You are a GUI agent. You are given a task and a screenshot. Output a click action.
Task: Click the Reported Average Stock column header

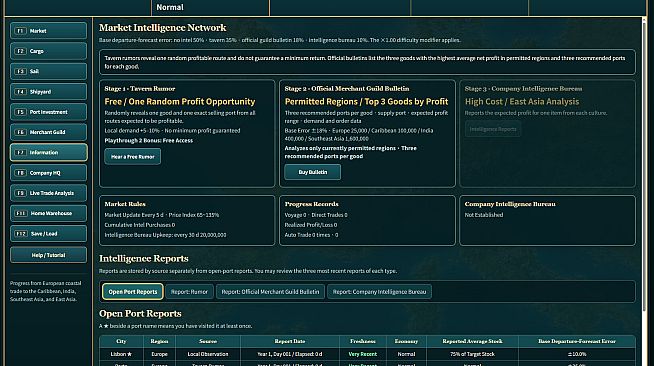click(x=472, y=341)
